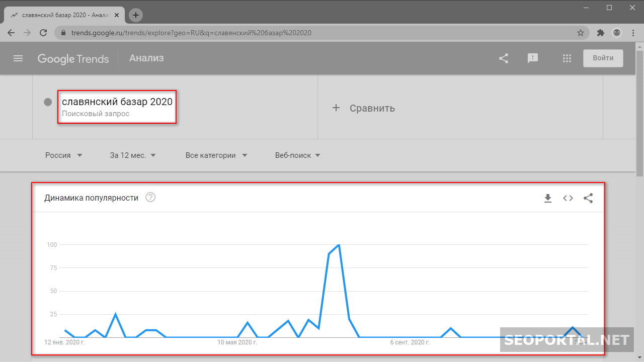Click the Войти sign-in button
The image size is (644, 362).
603,58
